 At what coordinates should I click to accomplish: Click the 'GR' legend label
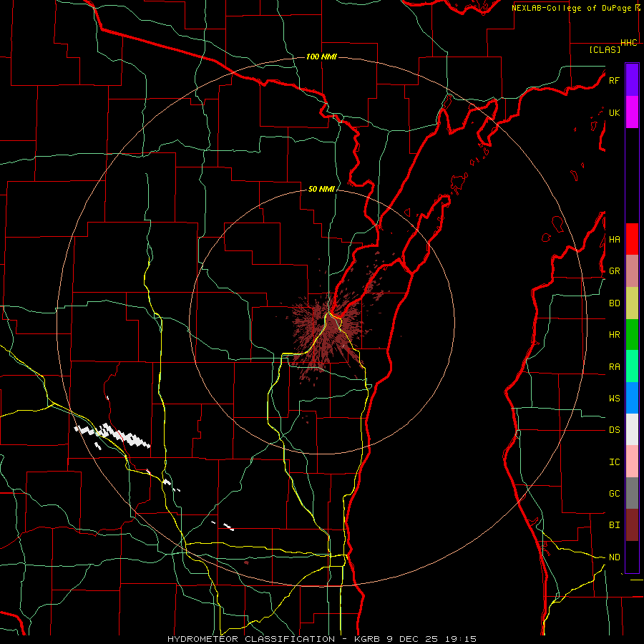click(x=614, y=271)
